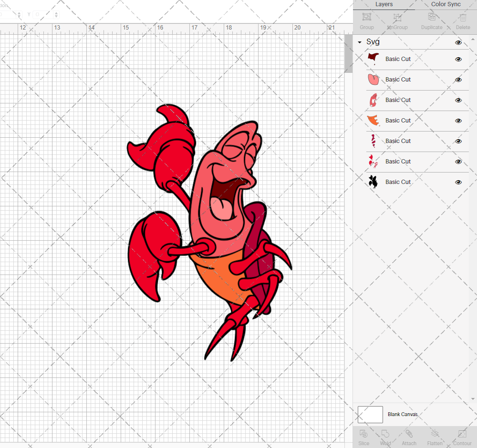This screenshot has width=477, height=448.
Task: Select the Blank Canvas entry
Action: [x=403, y=414]
